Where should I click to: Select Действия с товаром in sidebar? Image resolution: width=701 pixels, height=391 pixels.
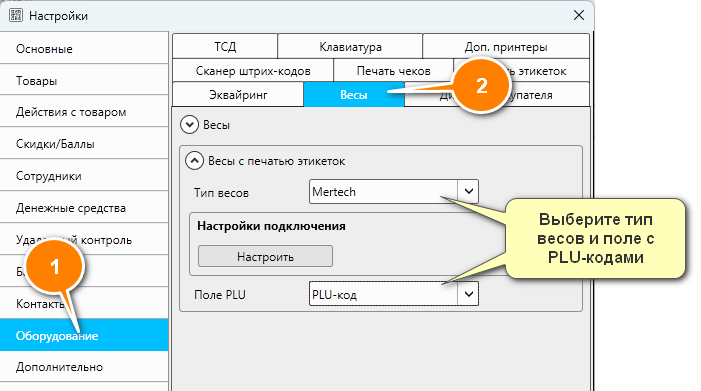pos(84,112)
